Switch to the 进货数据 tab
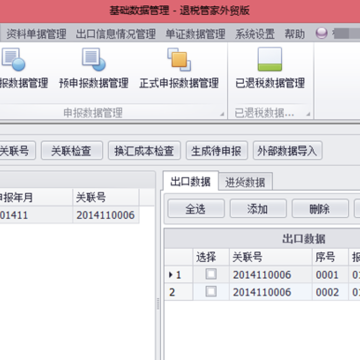The height and width of the screenshot is (360, 360). click(245, 182)
